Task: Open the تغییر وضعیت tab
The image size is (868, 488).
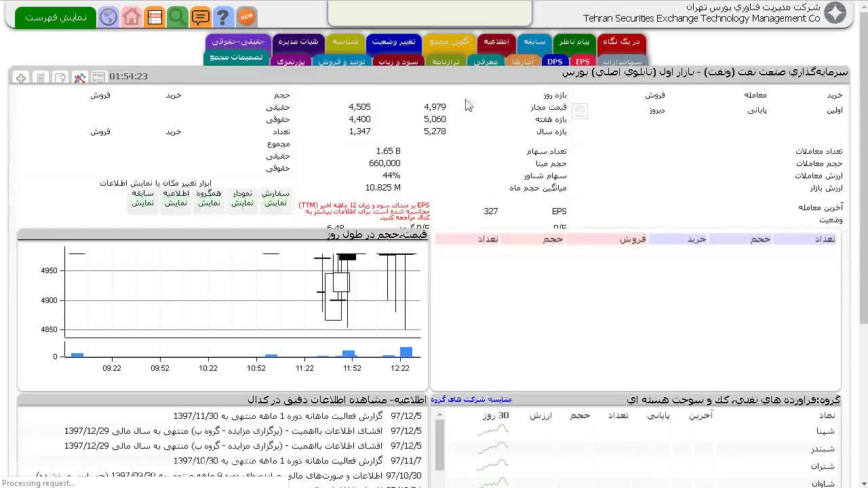Action: coord(394,42)
